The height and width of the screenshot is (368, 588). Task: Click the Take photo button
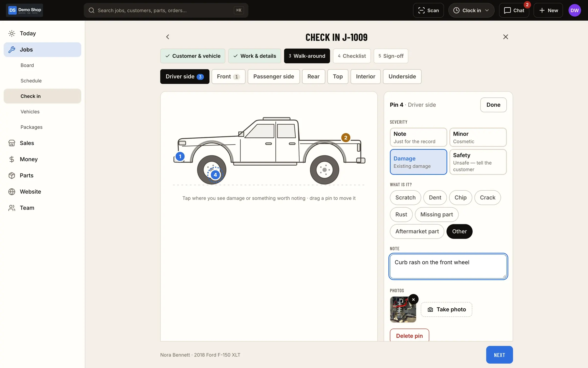(446, 309)
